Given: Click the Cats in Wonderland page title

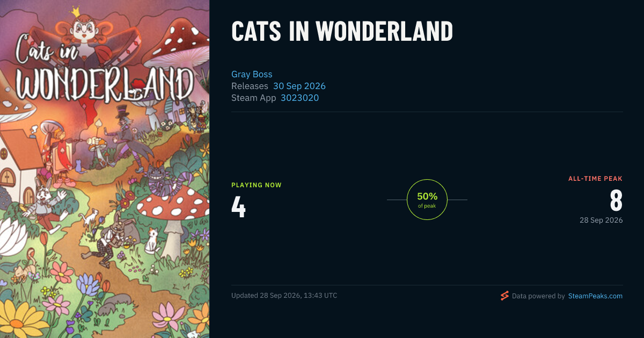Looking at the screenshot, I should point(342,32).
